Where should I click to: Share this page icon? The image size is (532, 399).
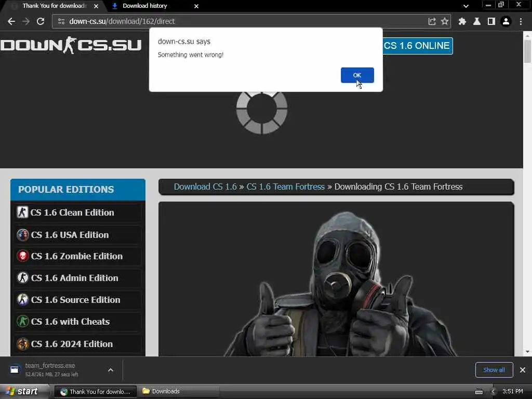click(x=432, y=21)
